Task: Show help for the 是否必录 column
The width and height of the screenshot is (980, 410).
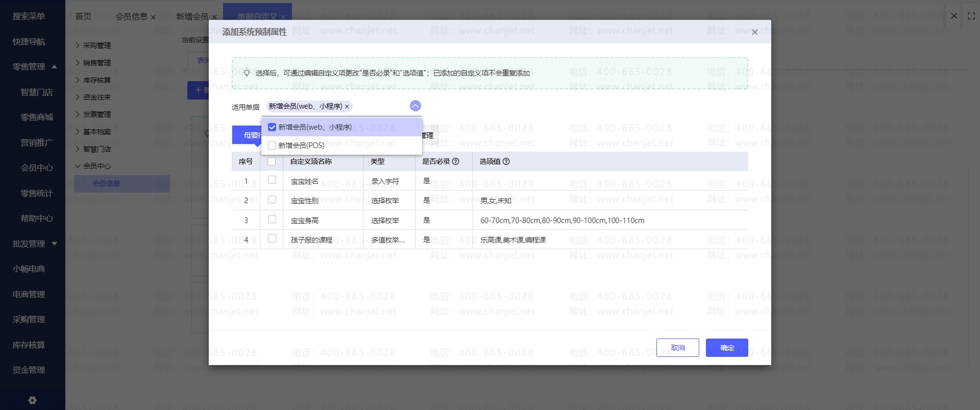Action: coord(456,161)
